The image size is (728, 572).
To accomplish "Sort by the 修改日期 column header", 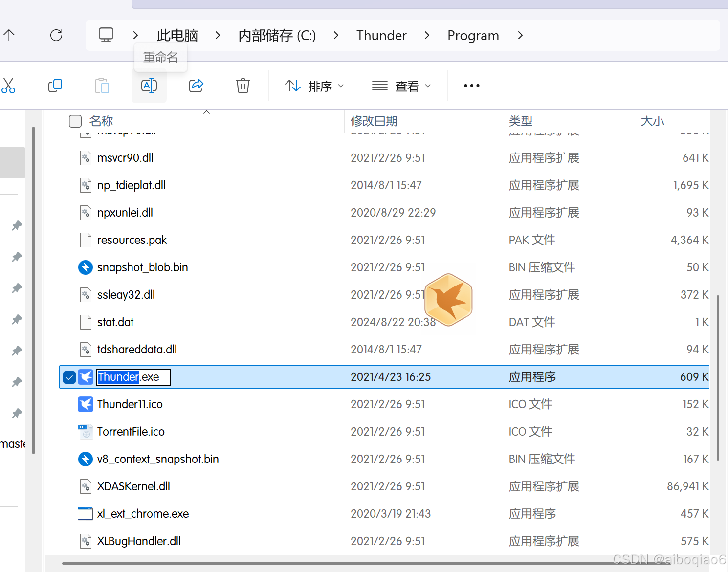I will point(374,121).
